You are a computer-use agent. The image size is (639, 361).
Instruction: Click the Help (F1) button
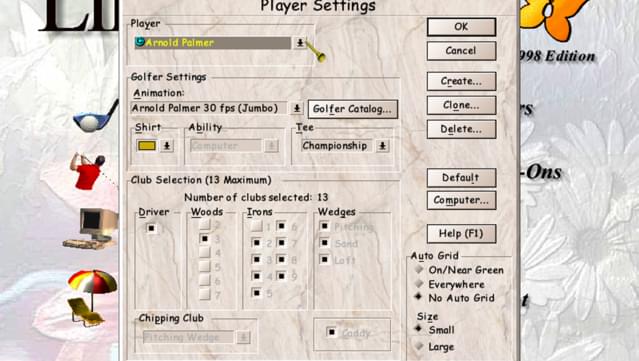461,234
